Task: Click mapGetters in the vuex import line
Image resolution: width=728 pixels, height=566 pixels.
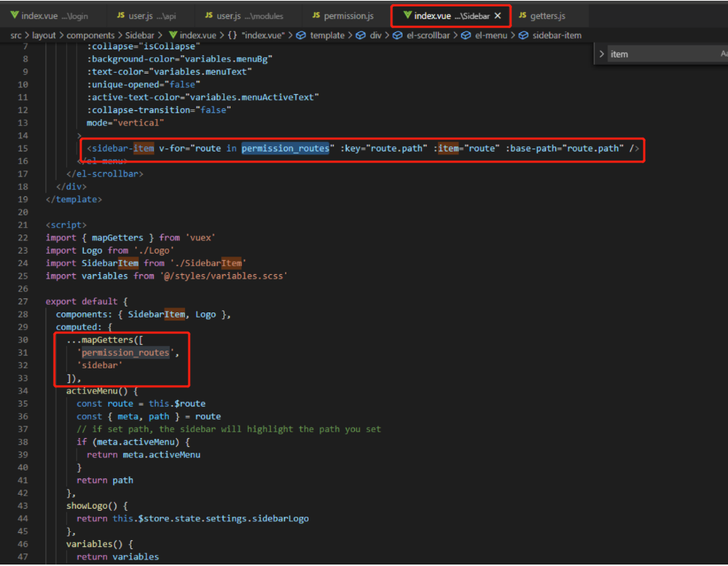Action: pos(118,237)
